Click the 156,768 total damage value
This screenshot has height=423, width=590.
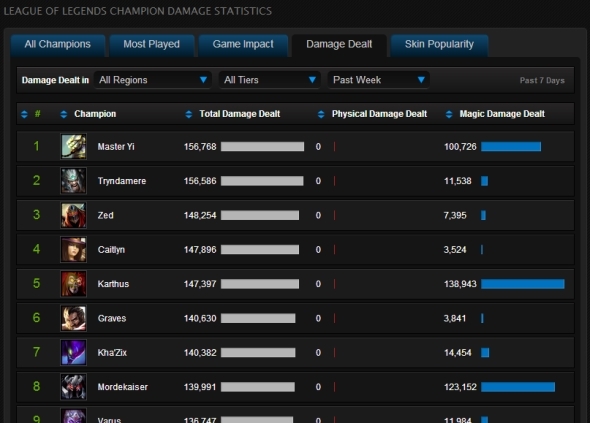[200, 147]
